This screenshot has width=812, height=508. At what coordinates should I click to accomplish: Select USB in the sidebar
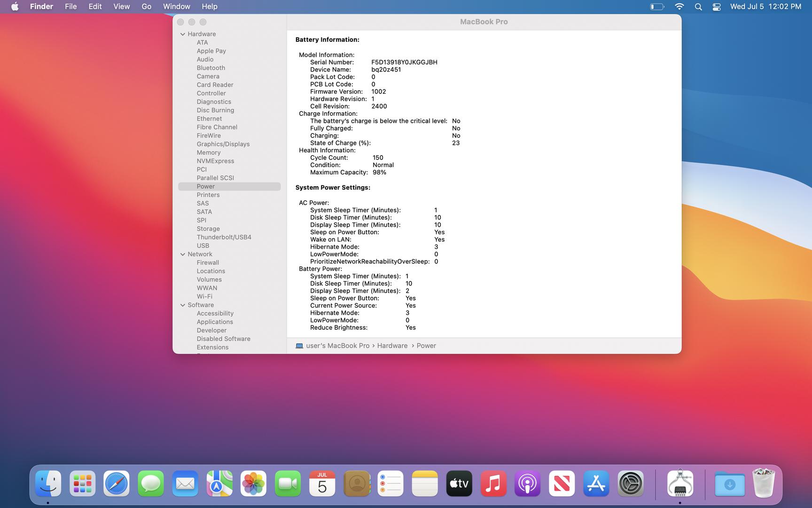coord(203,246)
